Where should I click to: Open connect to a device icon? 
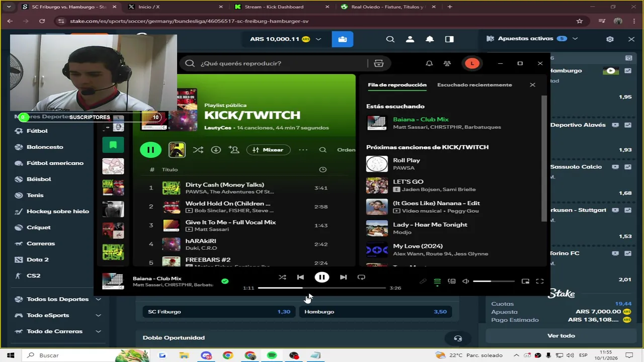coord(452,282)
